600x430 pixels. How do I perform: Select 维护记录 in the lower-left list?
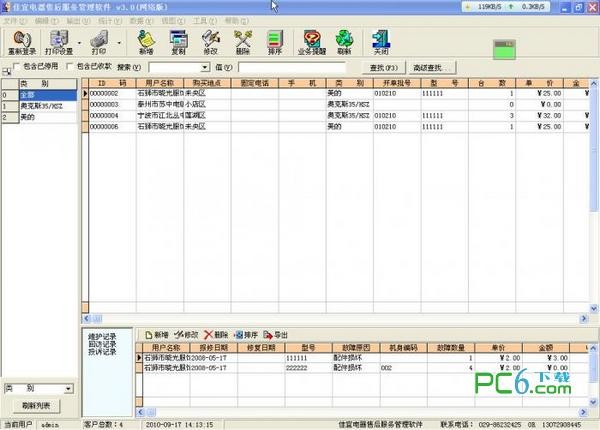pos(102,337)
